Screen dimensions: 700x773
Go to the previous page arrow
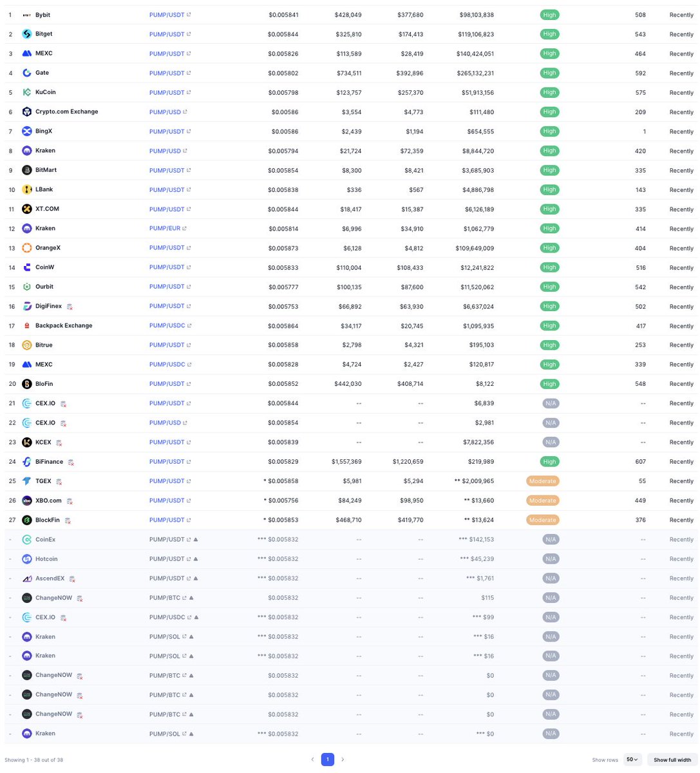312,759
